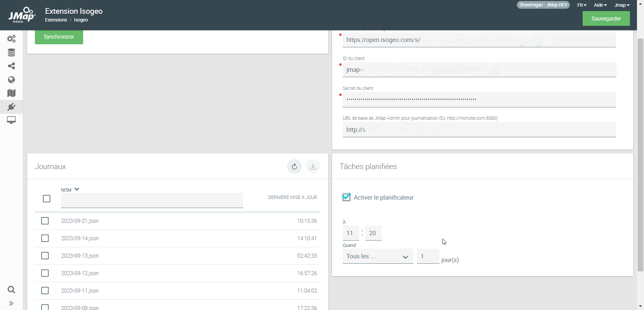This screenshot has width=644, height=310.
Task: Open the database stack sidebar icon
Action: 11,53
